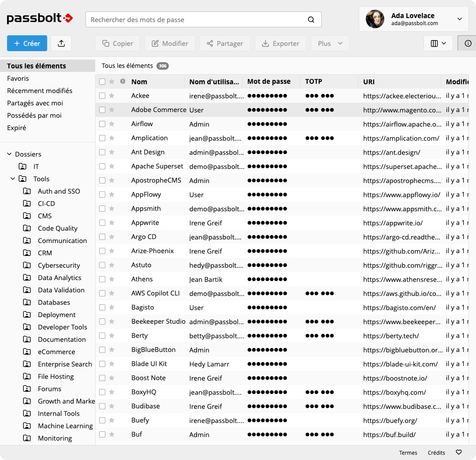This screenshot has height=460, width=476.
Task: Check the Buefy entry checkbox
Action: (x=102, y=420)
